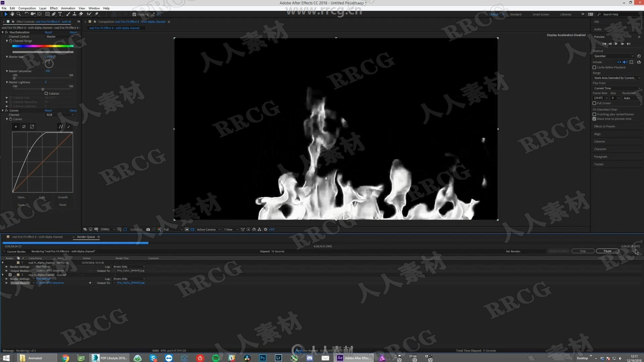644x362 pixels.
Task: Click the Show Channel color management icon
Action: pyautogui.click(x=159, y=230)
